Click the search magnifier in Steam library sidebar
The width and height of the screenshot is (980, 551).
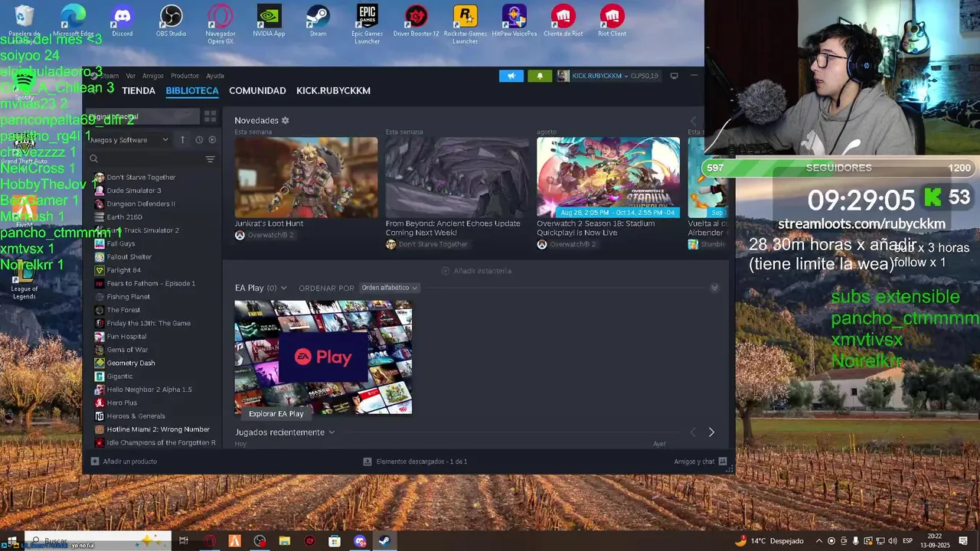(93, 159)
